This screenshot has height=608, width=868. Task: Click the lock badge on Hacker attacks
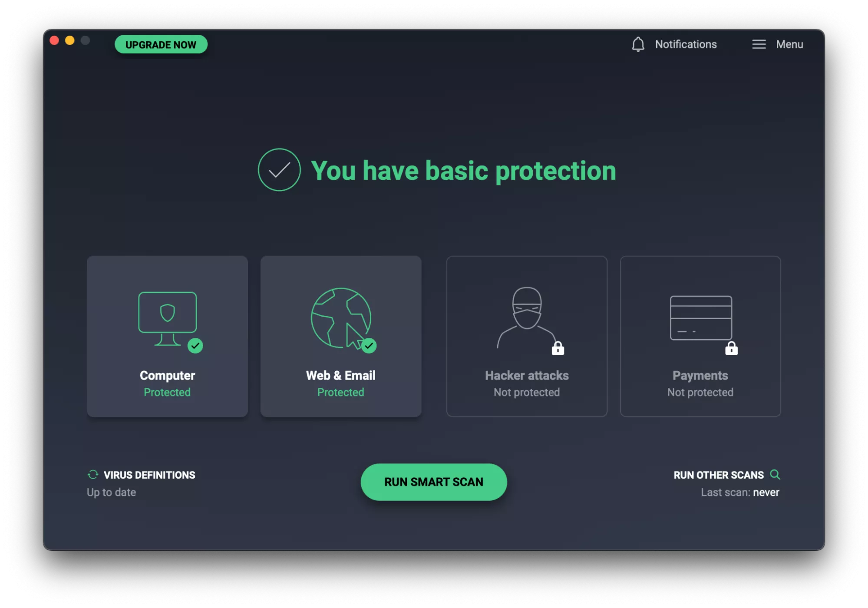point(558,348)
